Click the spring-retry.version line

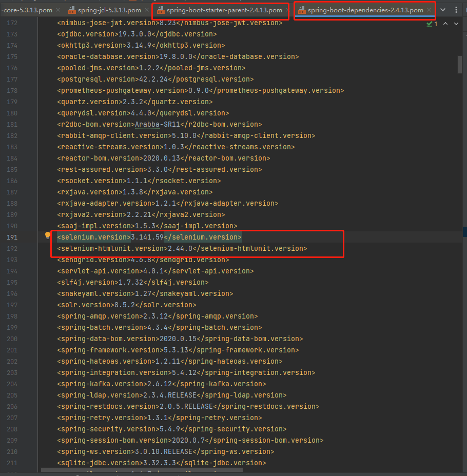160,418
